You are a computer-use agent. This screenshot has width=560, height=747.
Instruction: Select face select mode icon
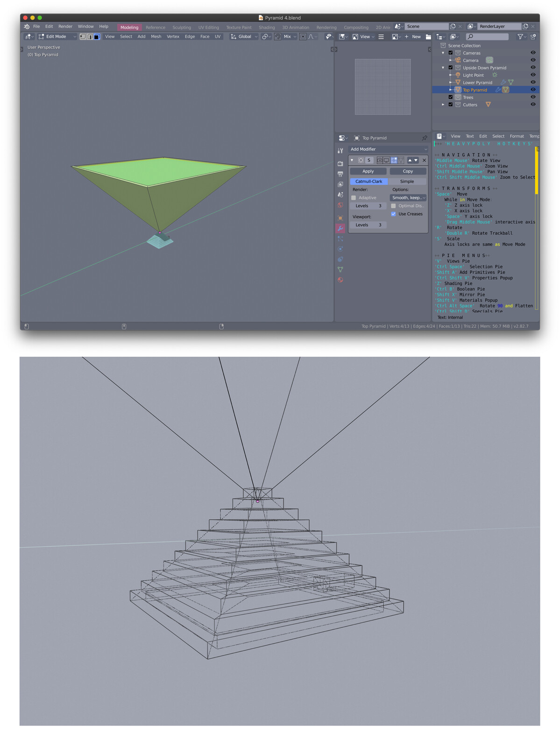[x=97, y=36]
